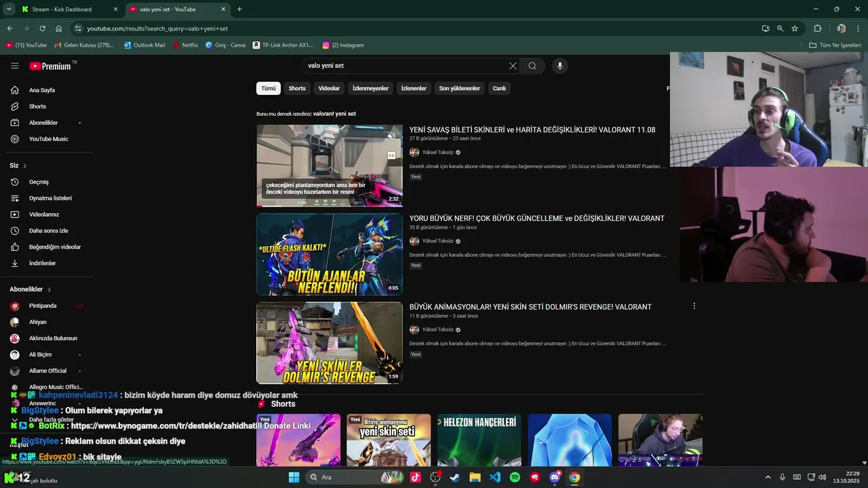Open YENİ SAVAŞ BİLETİ SKİNLERİ video title
The width and height of the screenshot is (868, 488).
coord(532,129)
